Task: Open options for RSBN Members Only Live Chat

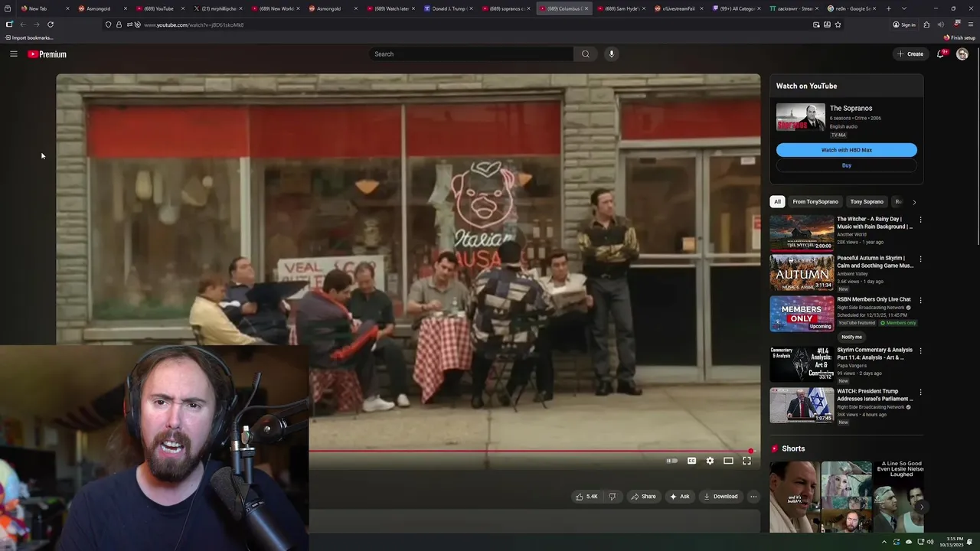Action: pyautogui.click(x=920, y=300)
